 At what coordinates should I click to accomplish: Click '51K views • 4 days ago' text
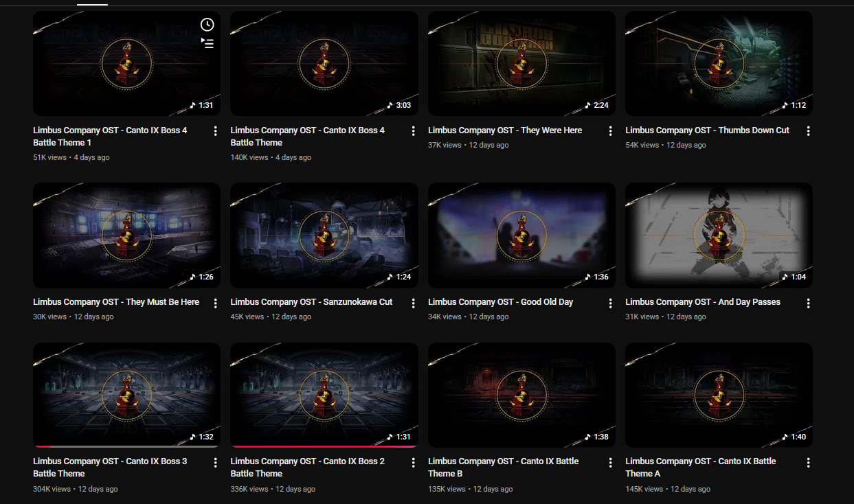point(71,157)
